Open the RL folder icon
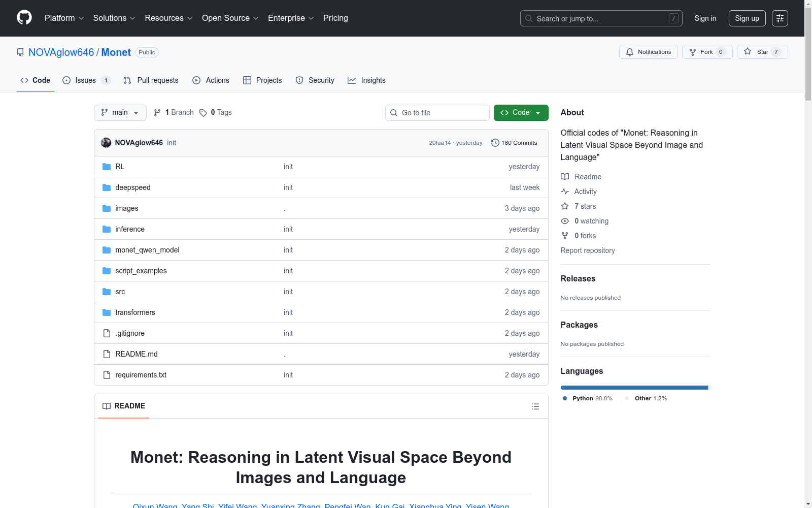 (107, 167)
